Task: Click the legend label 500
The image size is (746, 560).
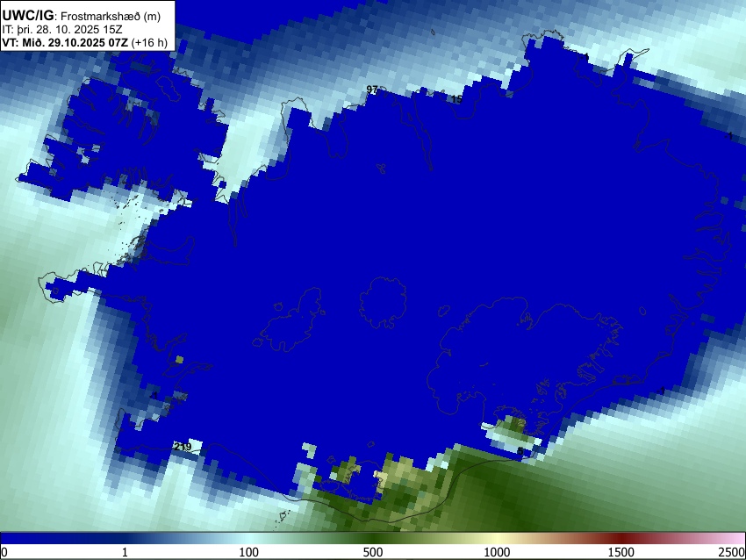Action: [x=373, y=552]
